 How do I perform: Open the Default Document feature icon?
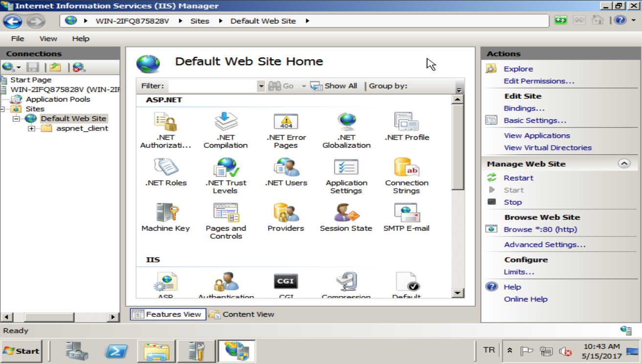click(406, 284)
